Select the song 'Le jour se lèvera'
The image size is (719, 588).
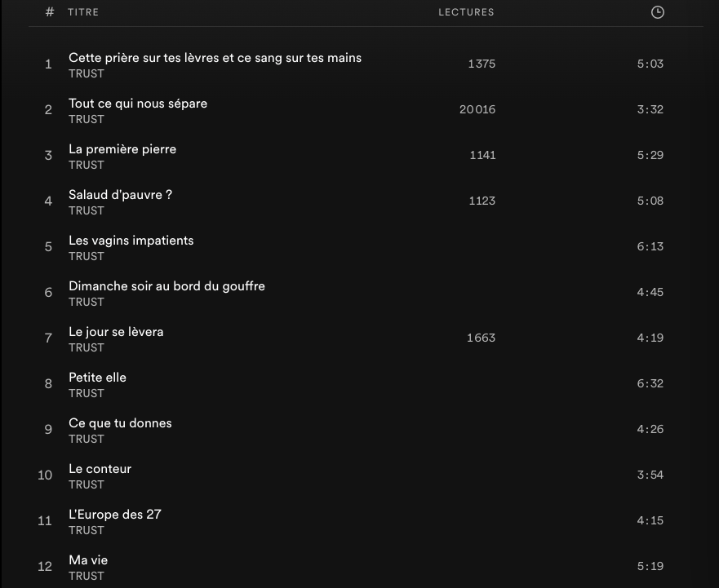(x=116, y=332)
